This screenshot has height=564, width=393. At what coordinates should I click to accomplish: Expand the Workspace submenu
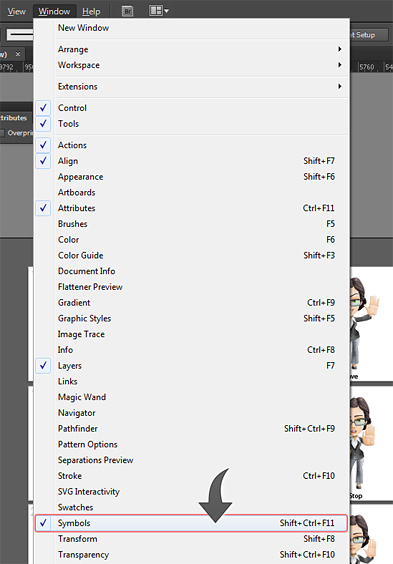point(192,65)
